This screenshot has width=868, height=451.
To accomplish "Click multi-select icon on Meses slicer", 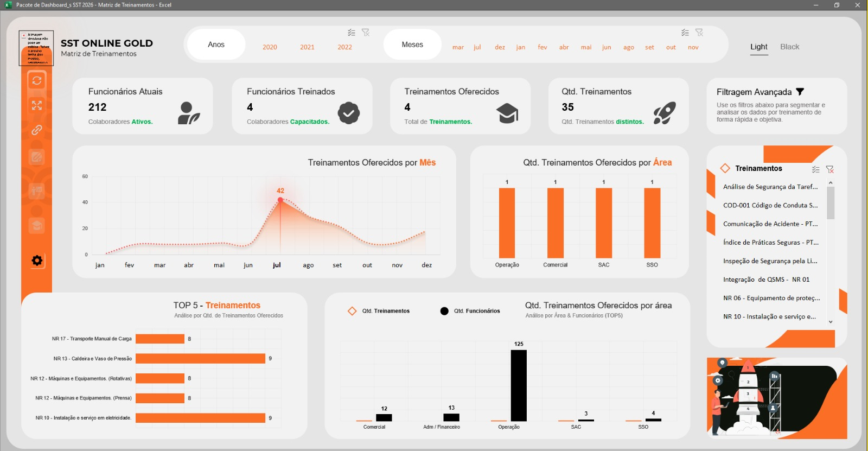I will pos(685,33).
